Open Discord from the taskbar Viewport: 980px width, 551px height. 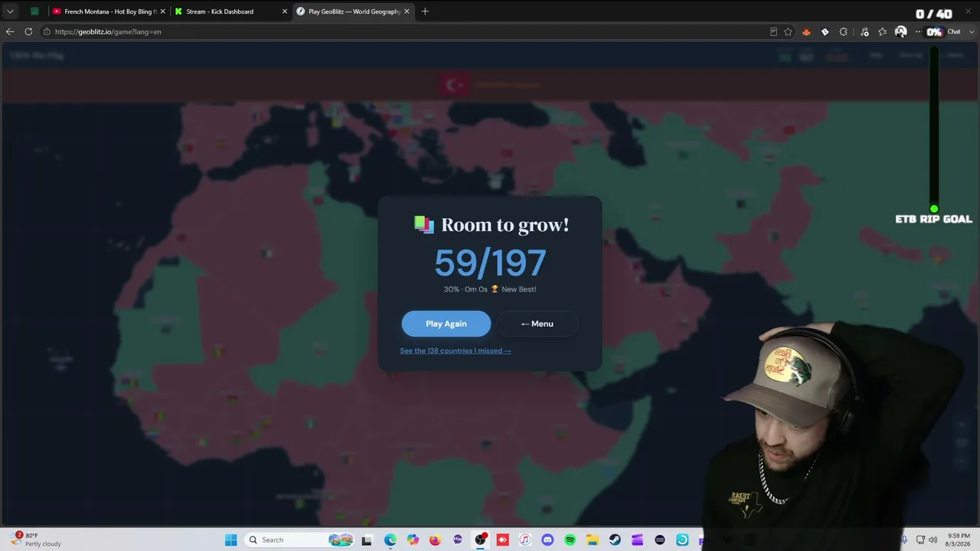(547, 540)
